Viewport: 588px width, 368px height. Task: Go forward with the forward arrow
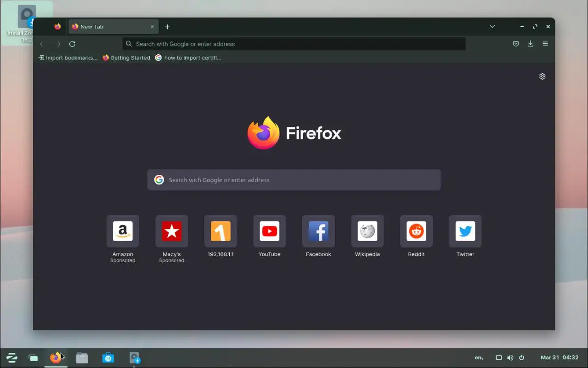(57, 44)
